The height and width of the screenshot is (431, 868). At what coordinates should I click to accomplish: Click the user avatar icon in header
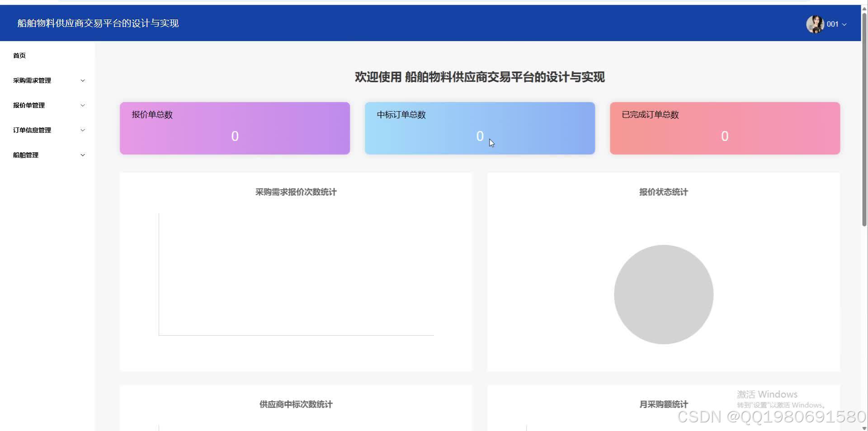(x=816, y=24)
